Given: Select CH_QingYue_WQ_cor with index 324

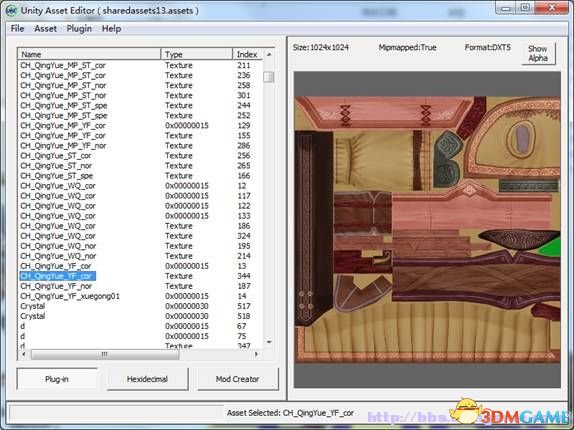Looking at the screenshot, I should [x=140, y=236].
